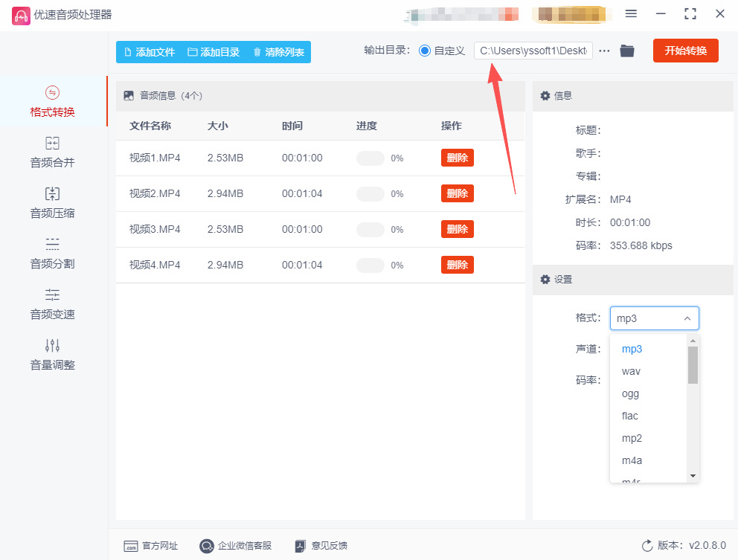Choose ogg in format list
The width and height of the screenshot is (738, 560).
point(648,393)
